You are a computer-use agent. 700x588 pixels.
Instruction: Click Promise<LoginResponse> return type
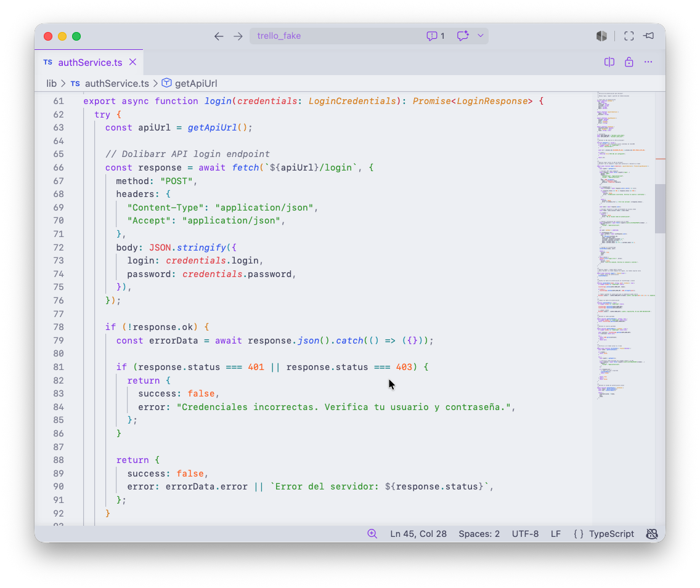click(473, 101)
